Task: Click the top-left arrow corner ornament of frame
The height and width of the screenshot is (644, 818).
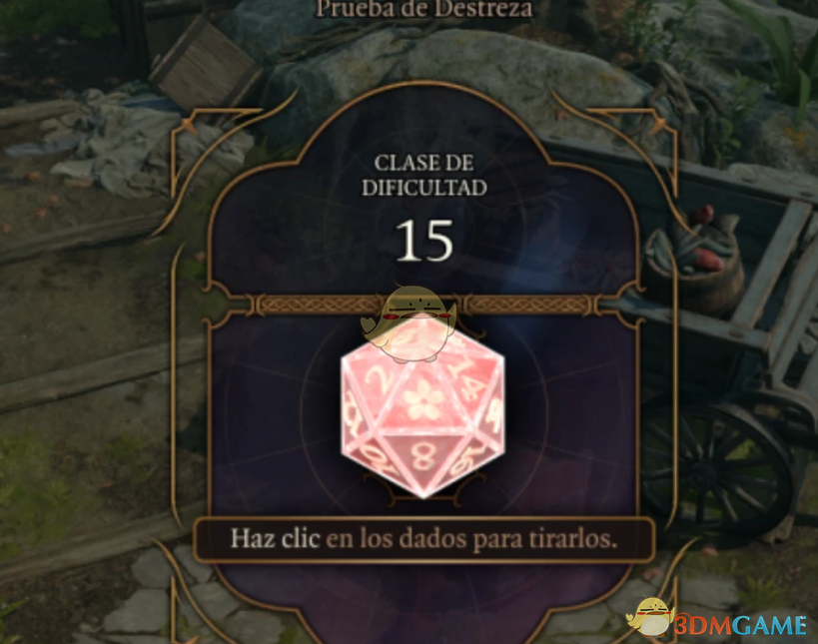Action: pyautogui.click(x=189, y=125)
